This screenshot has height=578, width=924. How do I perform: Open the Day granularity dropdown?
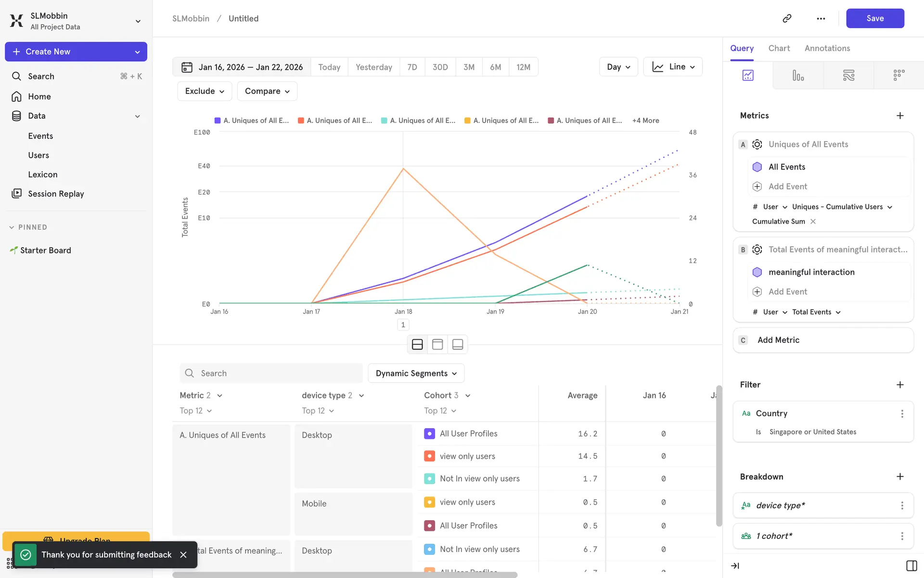click(618, 67)
